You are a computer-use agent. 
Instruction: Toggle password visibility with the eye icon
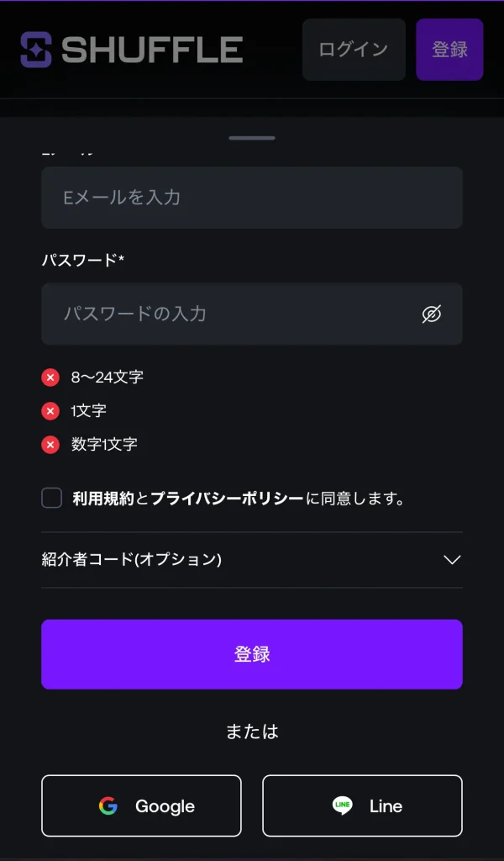(x=431, y=314)
